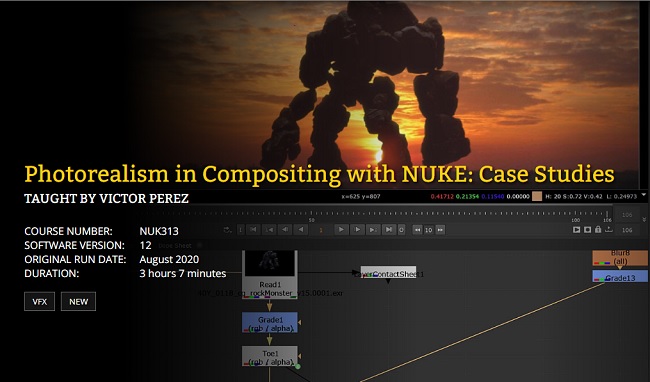Click the frame increment field showing 10
This screenshot has width=650, height=382.
[x=429, y=230]
